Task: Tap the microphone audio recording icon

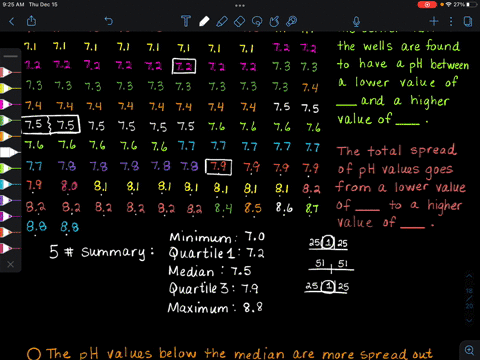Action: tap(356, 22)
